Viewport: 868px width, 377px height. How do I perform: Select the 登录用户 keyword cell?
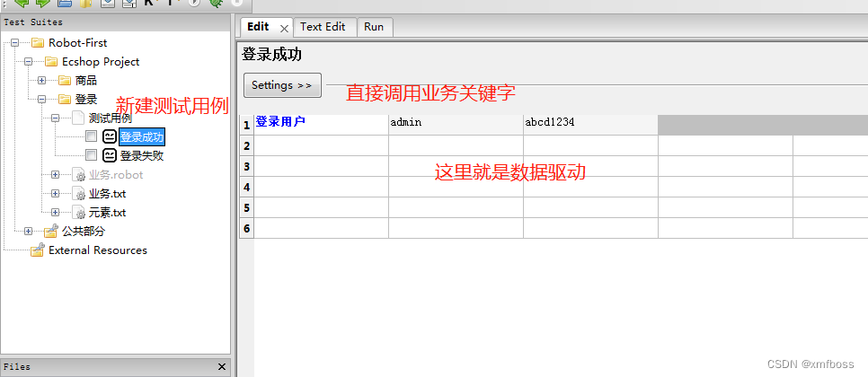click(321, 125)
